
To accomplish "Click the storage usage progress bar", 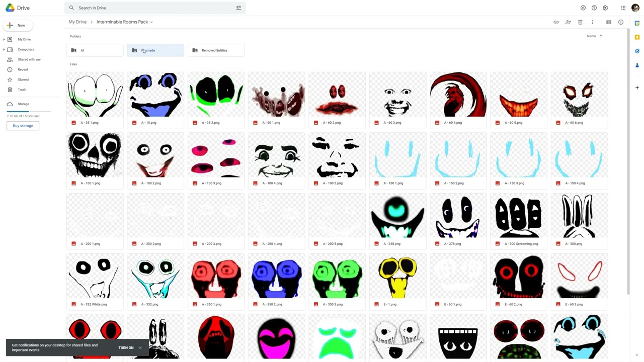I will (28, 111).
